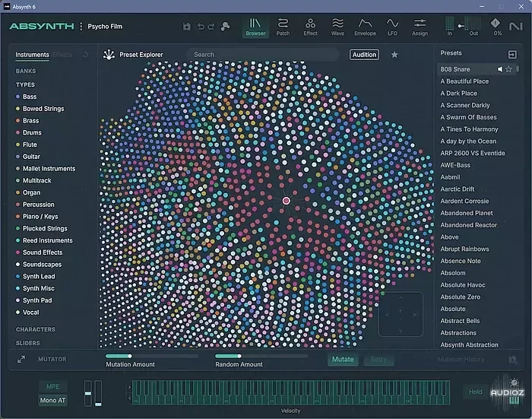Select the Effects tab in browser
This screenshot has height=419, width=532.
(x=62, y=55)
